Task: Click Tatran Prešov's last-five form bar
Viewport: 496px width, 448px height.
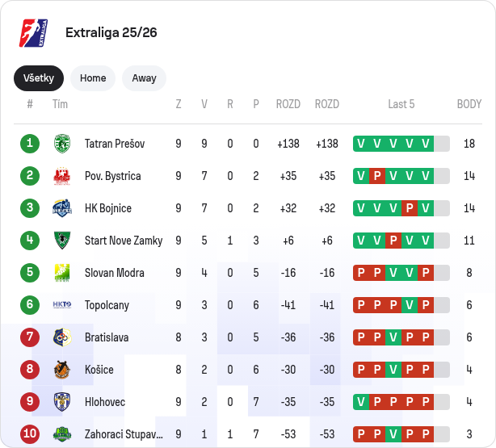Action: click(401, 144)
